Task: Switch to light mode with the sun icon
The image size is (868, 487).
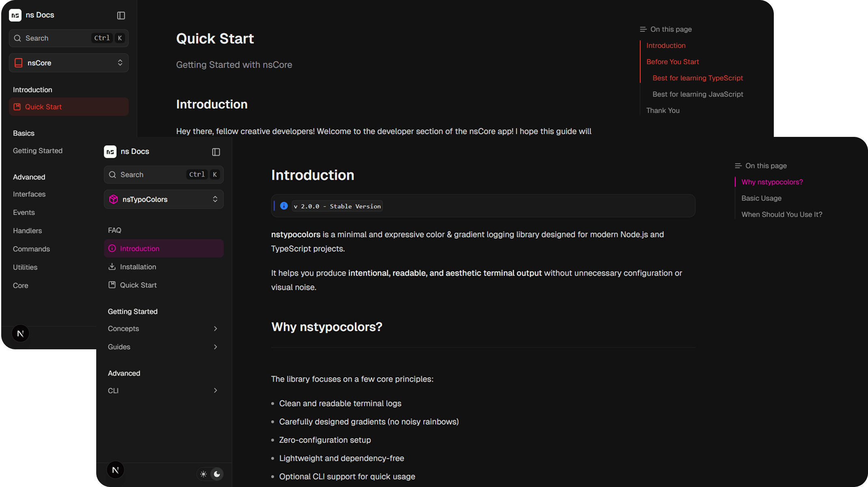Action: tap(203, 474)
